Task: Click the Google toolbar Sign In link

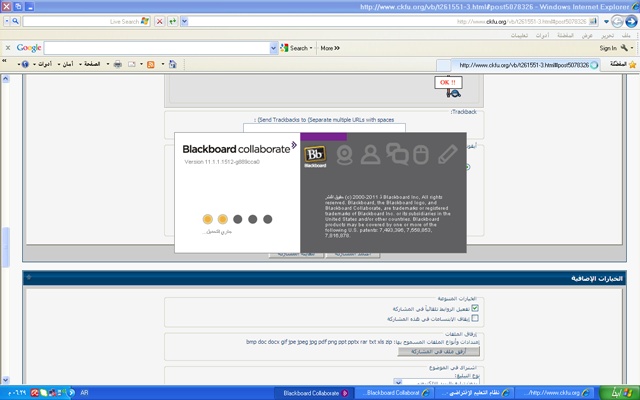Action: [608, 48]
